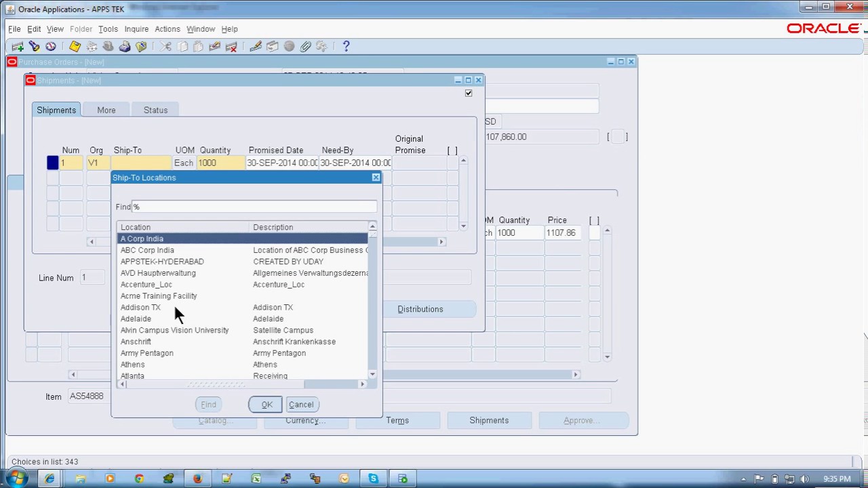The image size is (868, 488).
Task: Click the Zoom toolbar icon
Action: pyautogui.click(x=272, y=46)
